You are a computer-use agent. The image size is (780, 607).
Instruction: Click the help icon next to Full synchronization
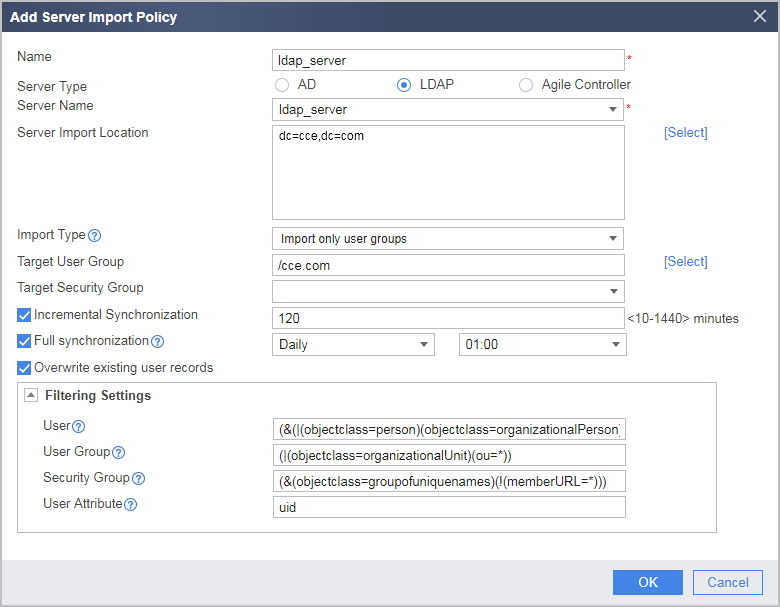point(158,341)
